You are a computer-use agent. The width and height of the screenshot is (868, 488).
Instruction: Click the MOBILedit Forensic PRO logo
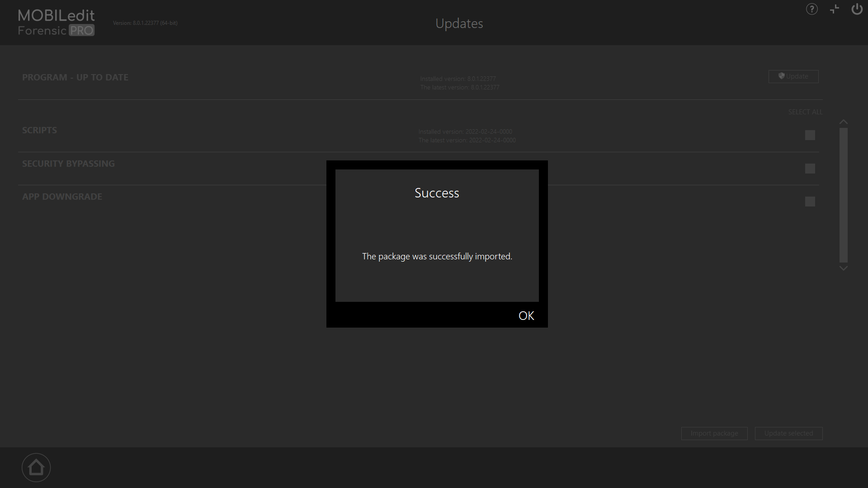click(x=56, y=22)
